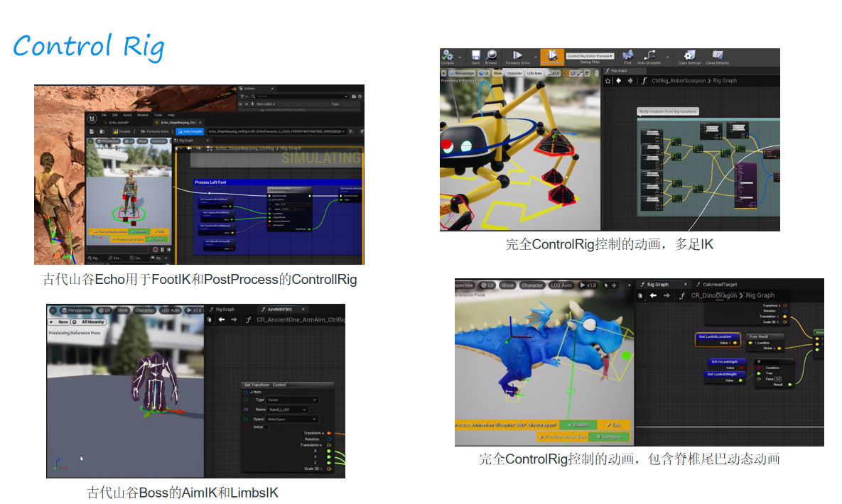Open File menu in Echo editor window

tap(104, 115)
